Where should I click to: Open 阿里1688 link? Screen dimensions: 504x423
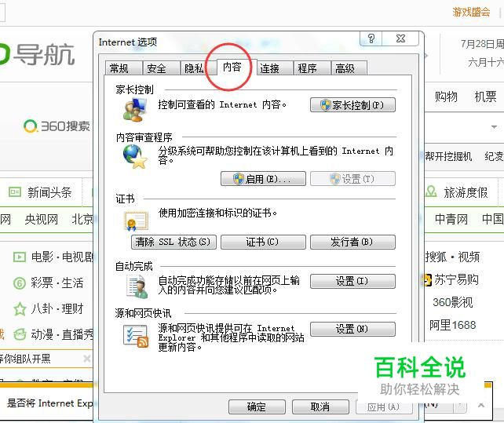[452, 325]
